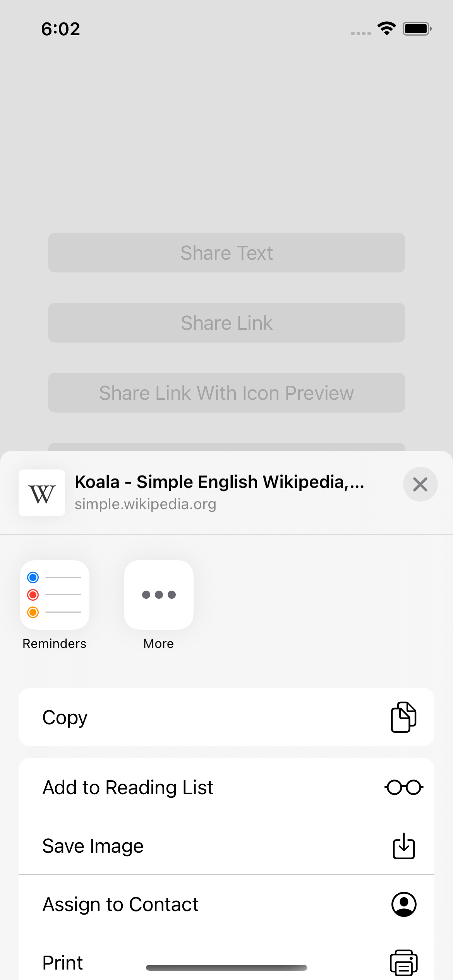Tap the Copy documents icon
The image size is (453, 980).
coord(403,717)
